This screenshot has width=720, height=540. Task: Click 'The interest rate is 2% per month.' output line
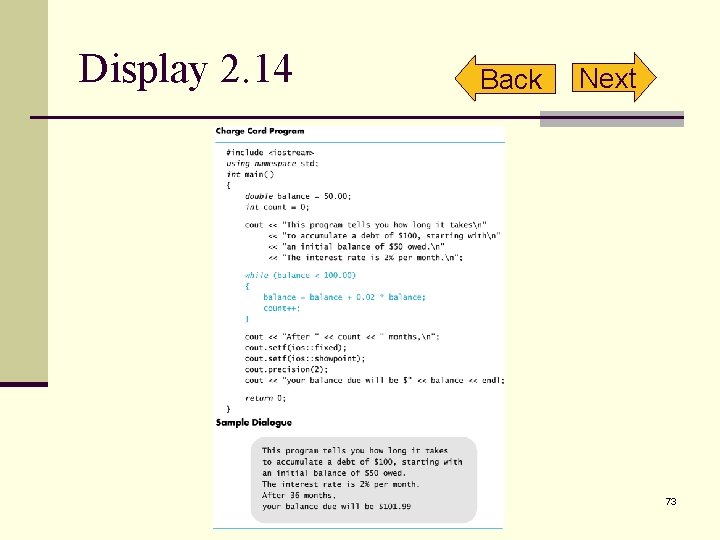(x=340, y=484)
